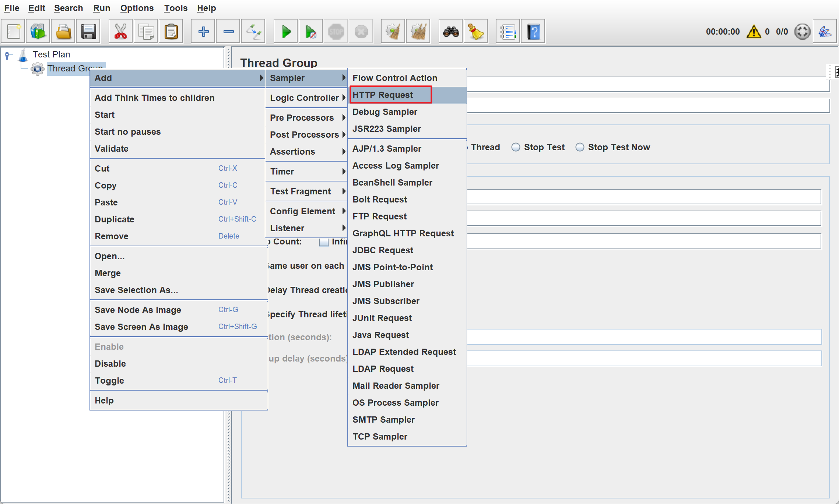Select JDBC Request sampler entry
The height and width of the screenshot is (504, 839).
click(x=383, y=250)
